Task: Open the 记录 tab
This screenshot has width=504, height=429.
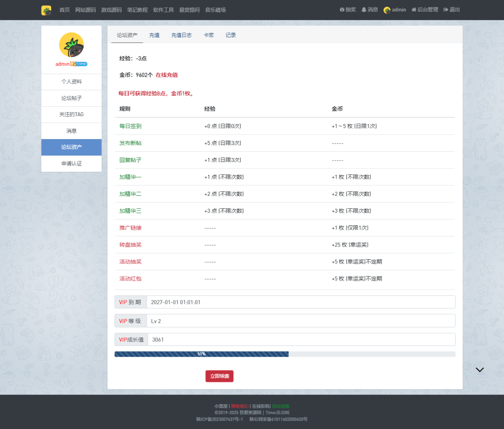Action: point(231,35)
